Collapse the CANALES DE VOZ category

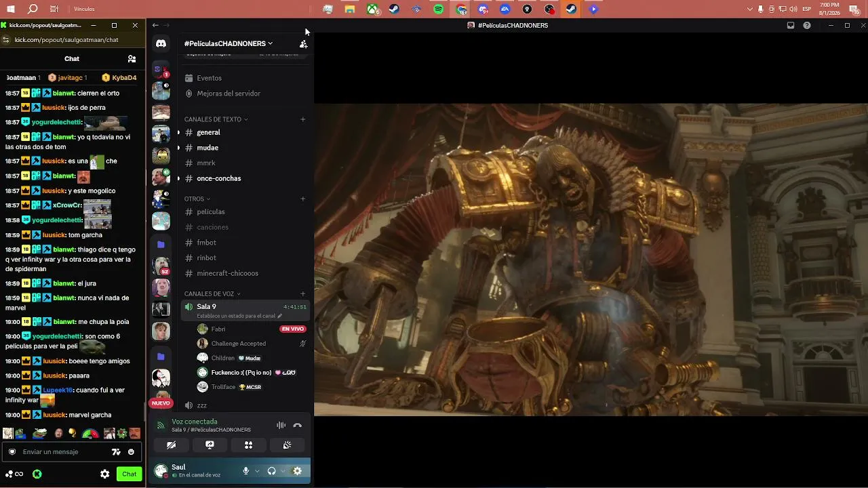[212, 294]
